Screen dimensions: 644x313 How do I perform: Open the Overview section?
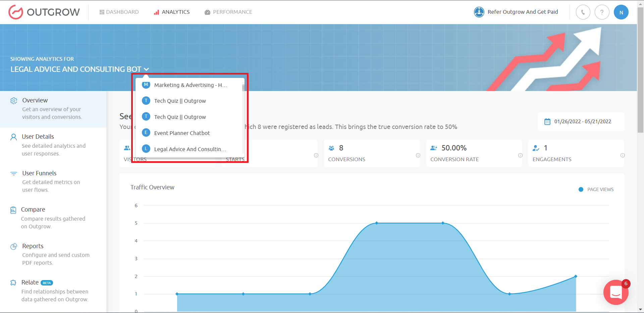[x=53, y=109]
